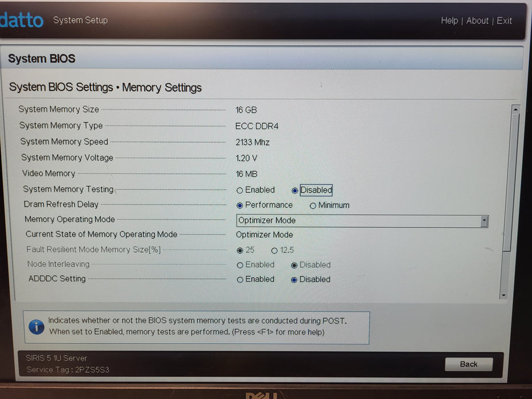532x399 pixels.
Task: Click the Memory Operating Mode label
Action: (x=70, y=219)
